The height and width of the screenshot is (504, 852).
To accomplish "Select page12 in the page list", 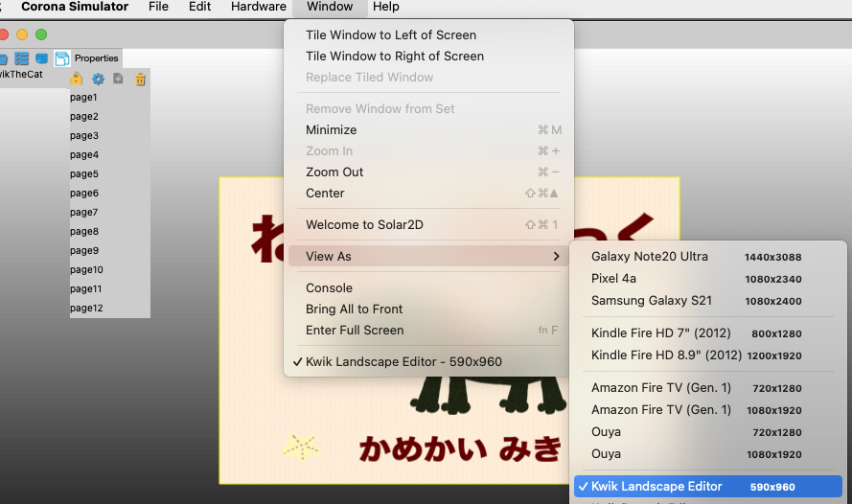I will (86, 308).
